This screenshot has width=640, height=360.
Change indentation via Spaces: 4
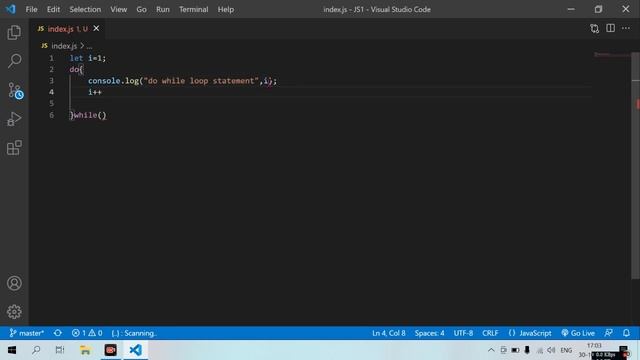click(x=429, y=333)
